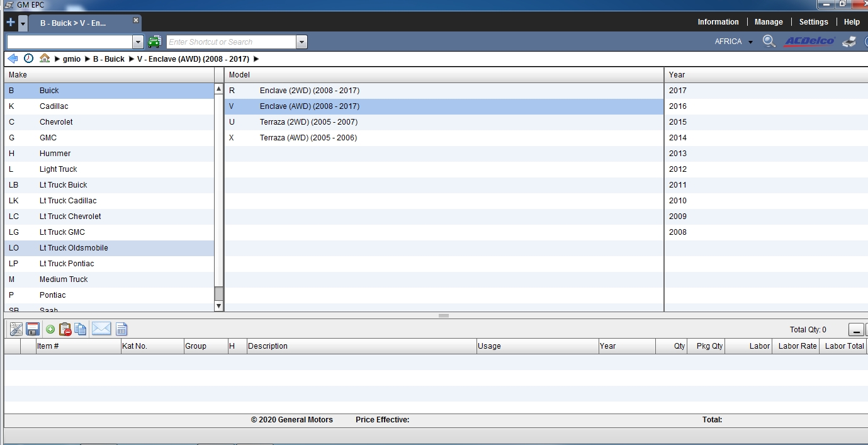This screenshot has width=868, height=445.
Task: Click the magnifying glass search icon
Action: (769, 42)
